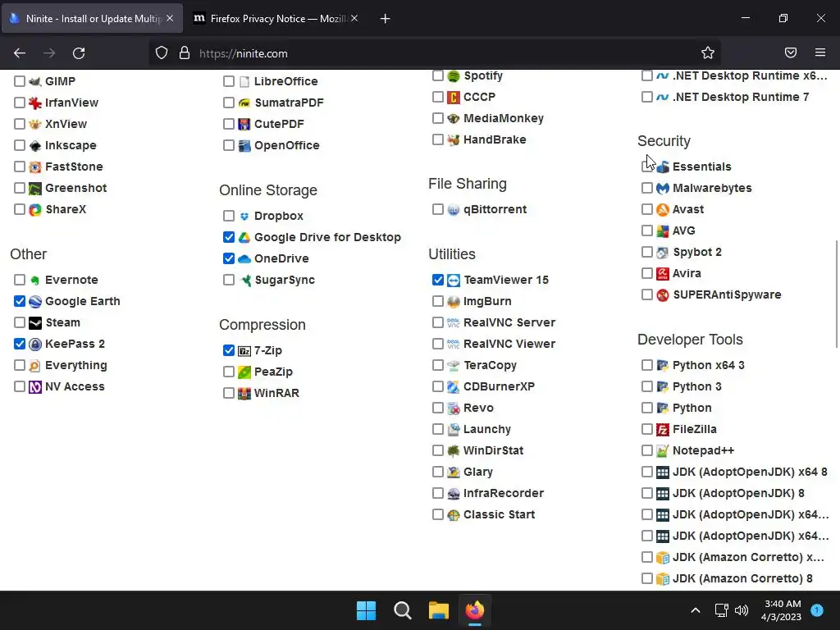Click the CutePDF icon
This screenshot has height=630, width=840.
(x=244, y=125)
